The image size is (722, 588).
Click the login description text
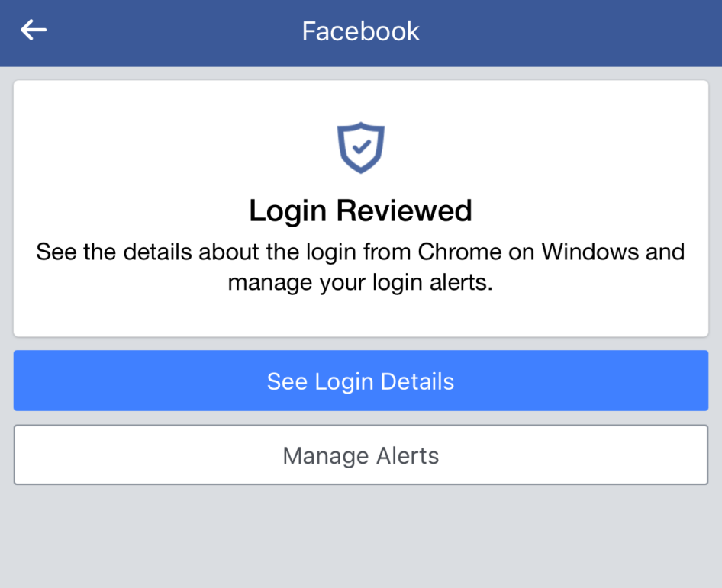[x=361, y=266]
